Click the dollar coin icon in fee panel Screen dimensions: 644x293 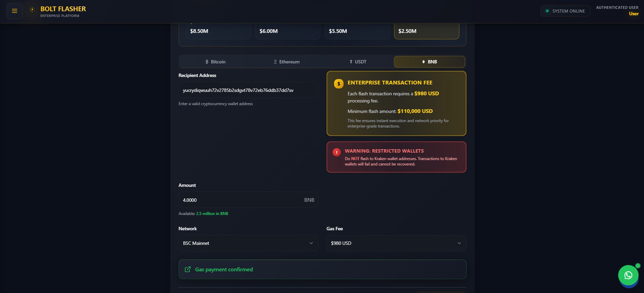click(x=338, y=84)
